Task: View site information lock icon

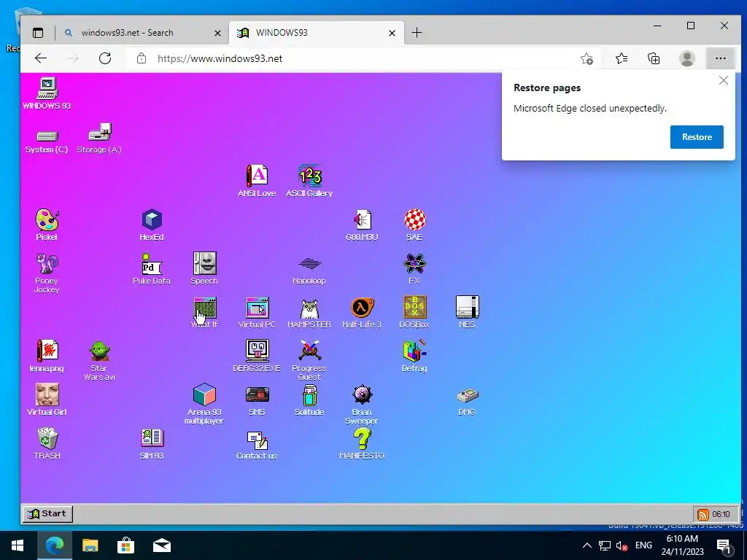Action: 141,58
